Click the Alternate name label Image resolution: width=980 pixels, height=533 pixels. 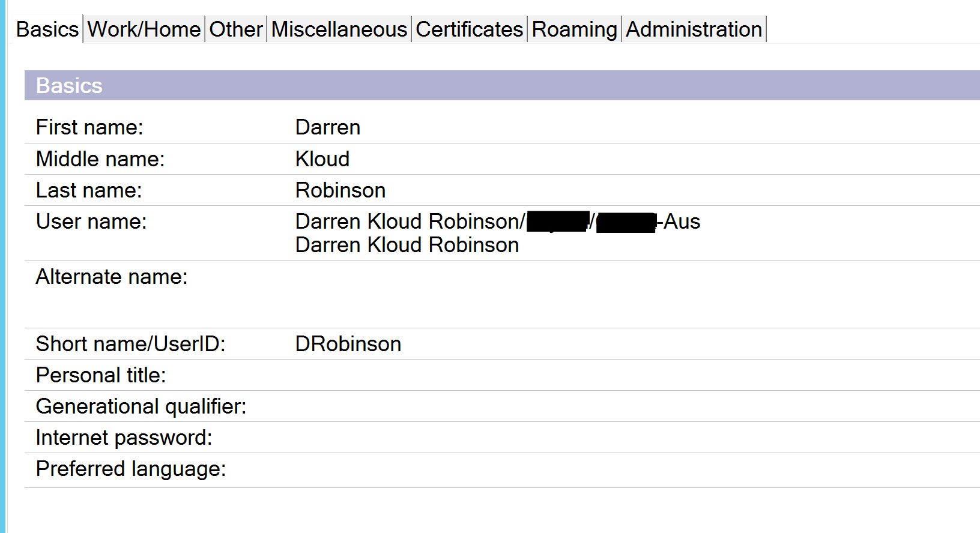112,277
